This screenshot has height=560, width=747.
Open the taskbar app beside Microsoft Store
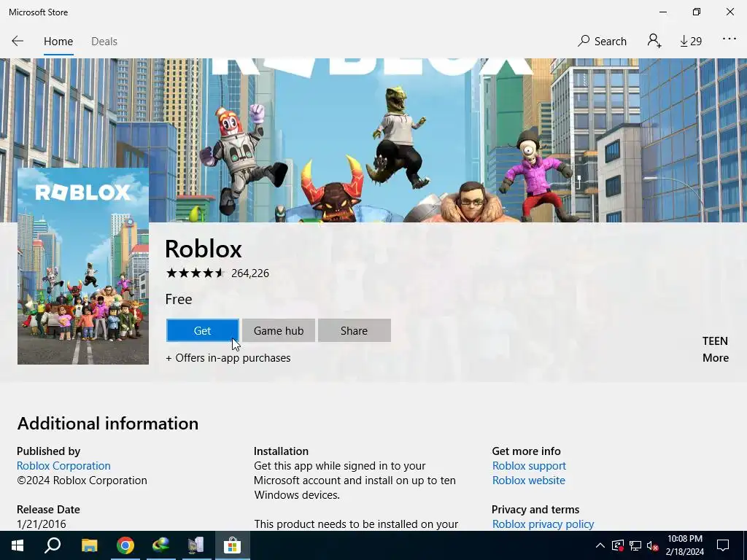click(x=196, y=545)
